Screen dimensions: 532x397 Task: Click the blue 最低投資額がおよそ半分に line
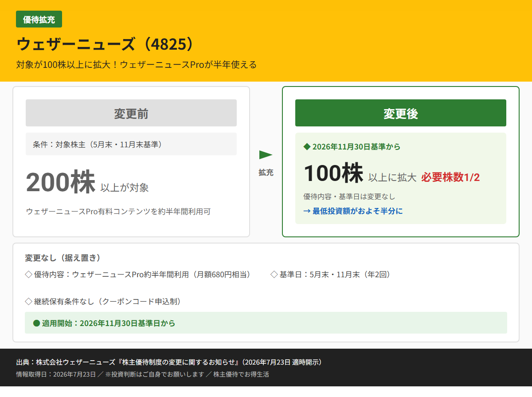click(353, 211)
